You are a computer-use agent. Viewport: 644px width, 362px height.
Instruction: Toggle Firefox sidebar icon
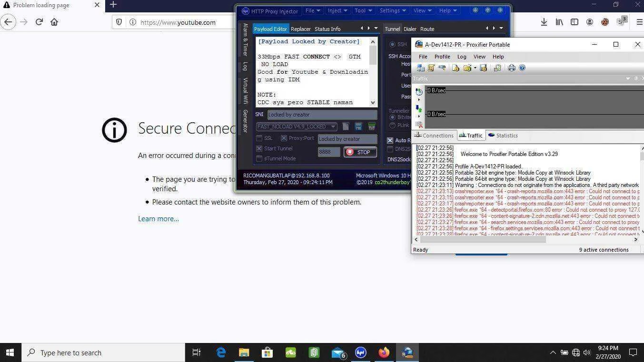coord(575,22)
